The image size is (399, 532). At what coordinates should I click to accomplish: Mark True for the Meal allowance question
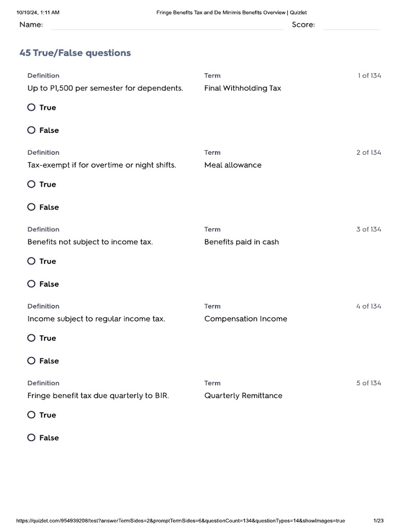tap(32, 184)
